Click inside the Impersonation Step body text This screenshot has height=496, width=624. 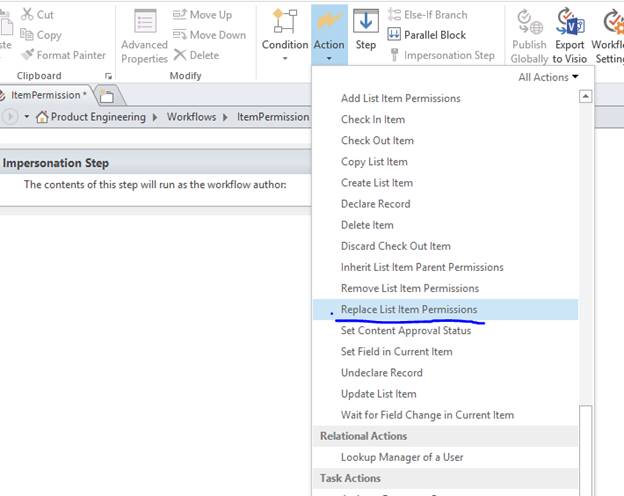(155, 185)
